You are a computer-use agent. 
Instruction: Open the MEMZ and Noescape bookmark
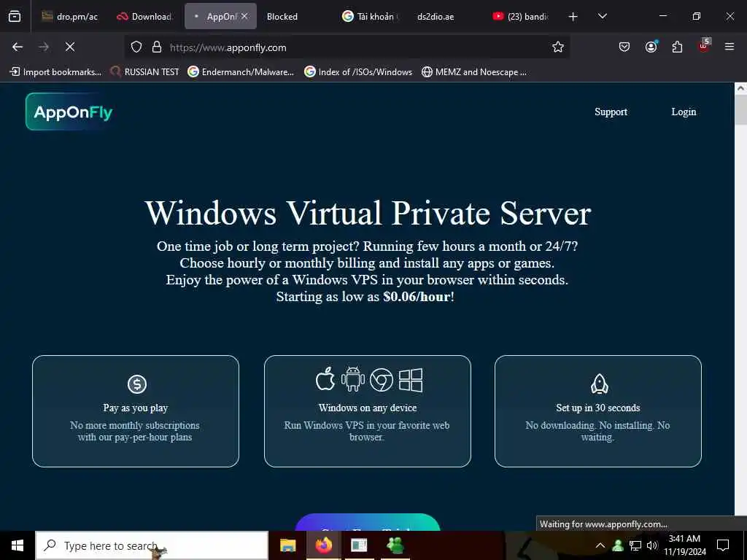(x=474, y=72)
